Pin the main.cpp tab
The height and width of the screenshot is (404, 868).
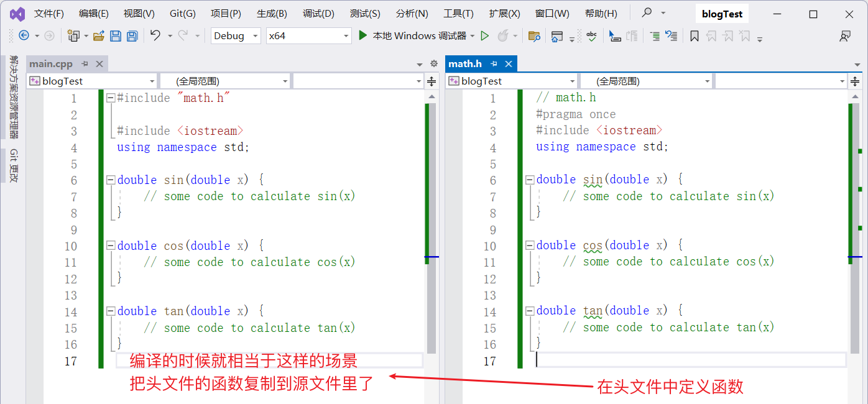pos(85,63)
